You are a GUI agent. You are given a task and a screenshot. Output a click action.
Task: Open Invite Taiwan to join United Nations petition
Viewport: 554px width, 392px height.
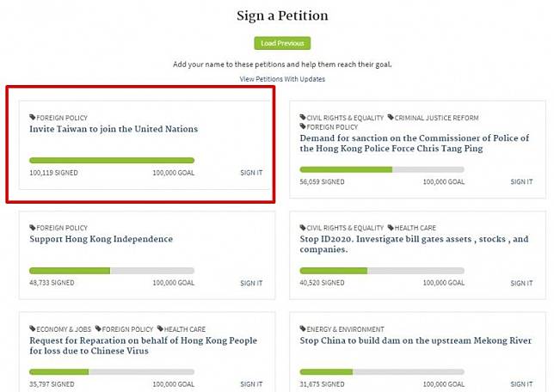114,129
